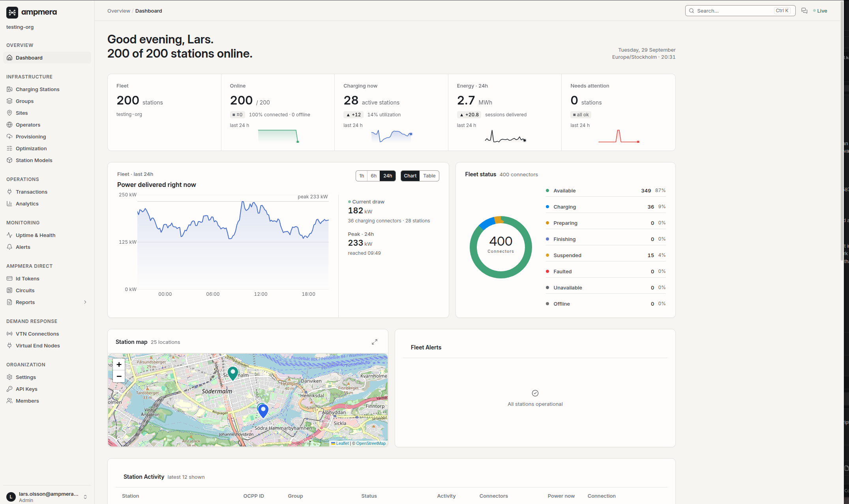Switch chart range to 6h
The width and height of the screenshot is (849, 504).
tap(374, 176)
